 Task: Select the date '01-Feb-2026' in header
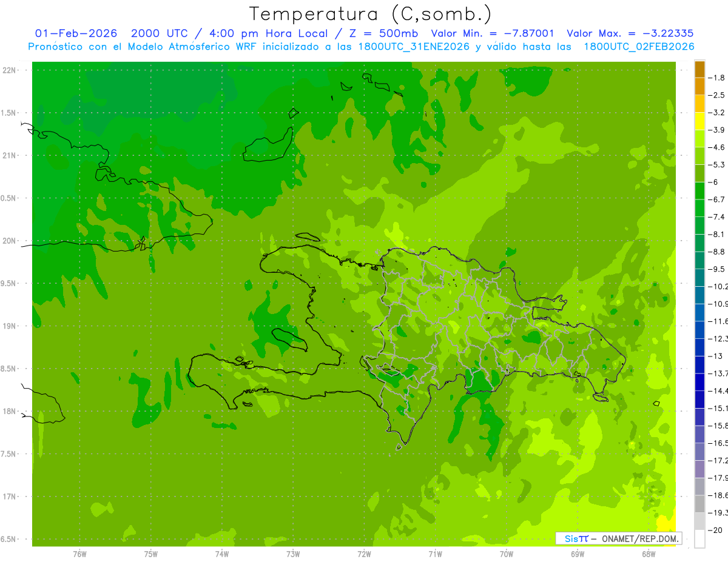76,33
